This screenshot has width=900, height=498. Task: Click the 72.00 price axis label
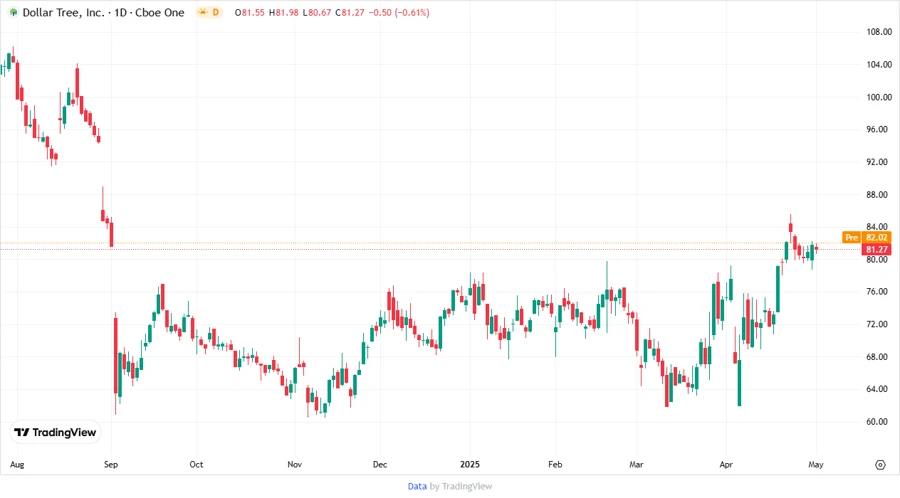click(x=879, y=325)
